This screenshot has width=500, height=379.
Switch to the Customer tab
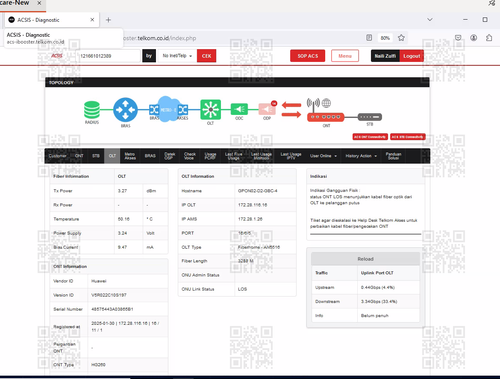coord(57,156)
